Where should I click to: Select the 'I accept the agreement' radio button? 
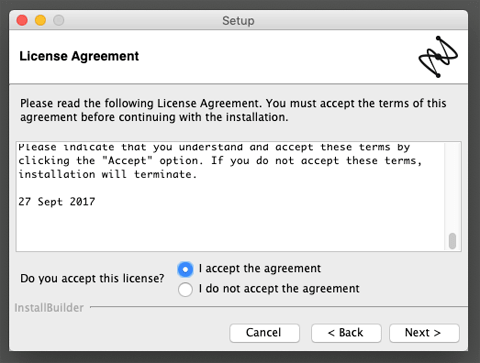pos(185,269)
